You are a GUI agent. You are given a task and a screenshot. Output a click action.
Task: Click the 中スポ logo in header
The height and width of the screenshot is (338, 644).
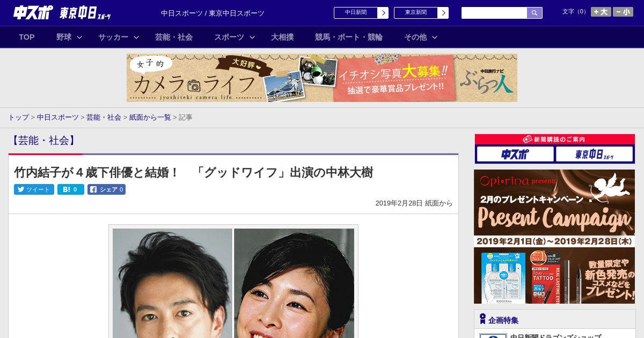(x=33, y=12)
